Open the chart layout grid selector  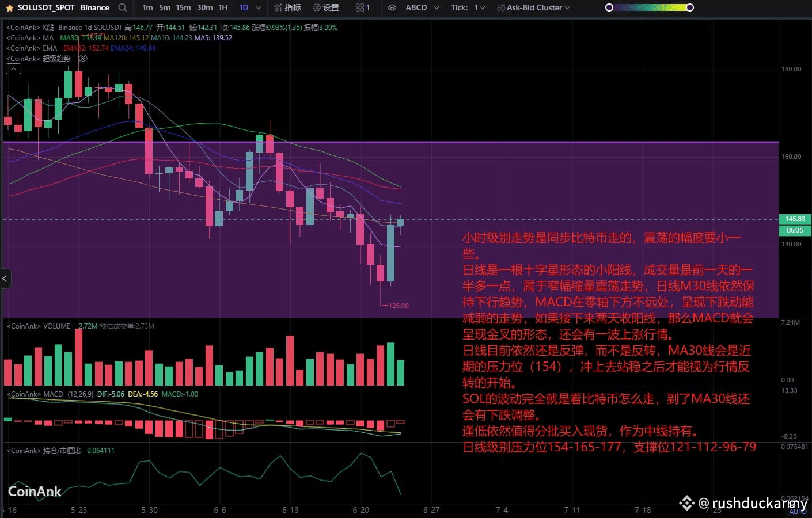point(362,7)
